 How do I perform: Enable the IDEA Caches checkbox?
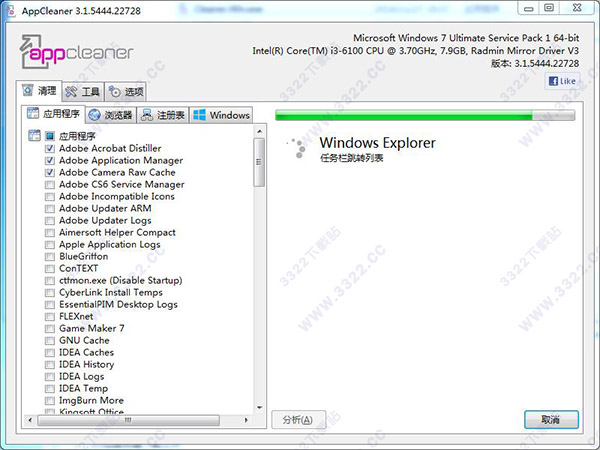[x=50, y=352]
